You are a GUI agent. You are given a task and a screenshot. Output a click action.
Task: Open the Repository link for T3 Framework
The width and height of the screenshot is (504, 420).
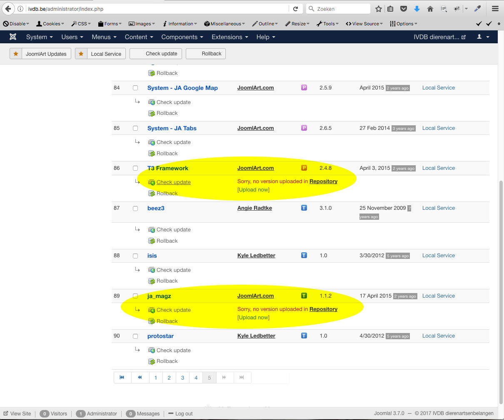point(323,181)
